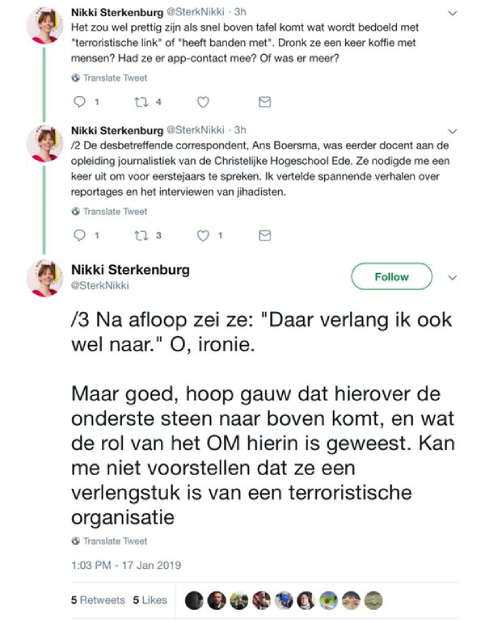Expand options chevron on the first tweet
The width and height of the screenshot is (485, 623).
click(x=452, y=14)
